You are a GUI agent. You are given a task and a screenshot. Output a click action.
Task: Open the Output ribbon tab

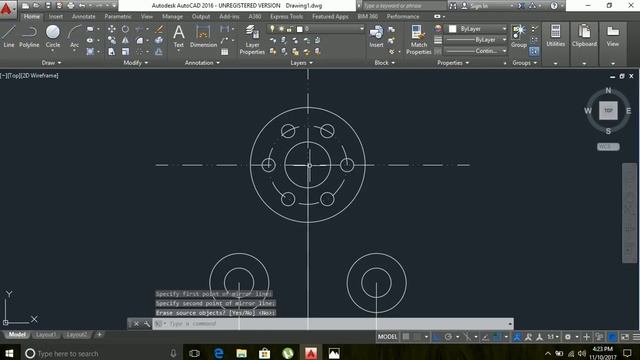tap(201, 17)
